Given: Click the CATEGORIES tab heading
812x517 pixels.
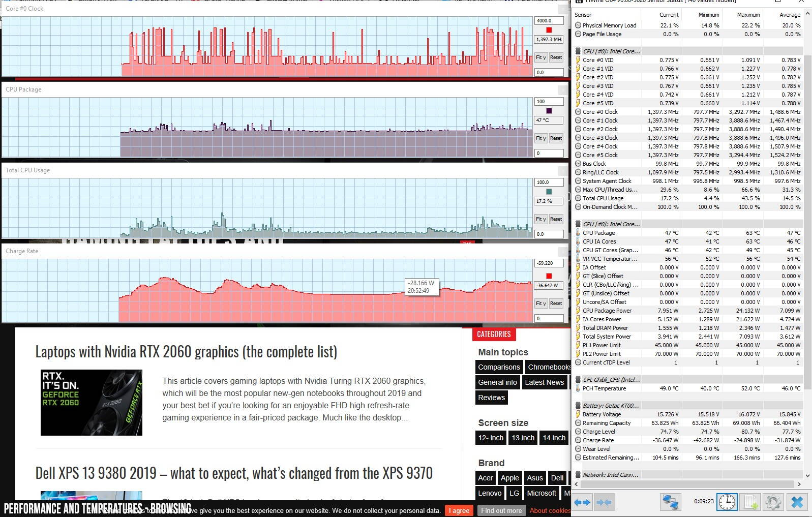Looking at the screenshot, I should [494, 334].
